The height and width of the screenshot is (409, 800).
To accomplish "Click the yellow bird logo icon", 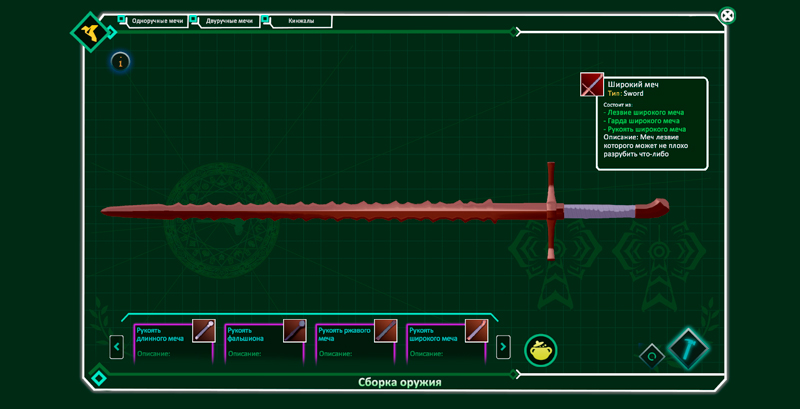I will (x=90, y=31).
